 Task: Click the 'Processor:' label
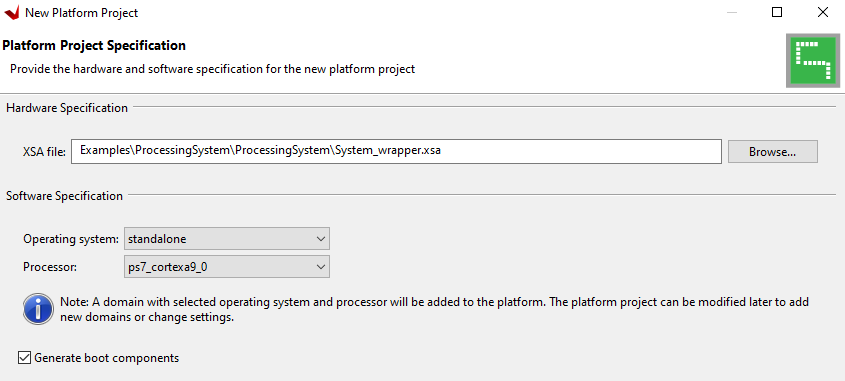tap(51, 267)
